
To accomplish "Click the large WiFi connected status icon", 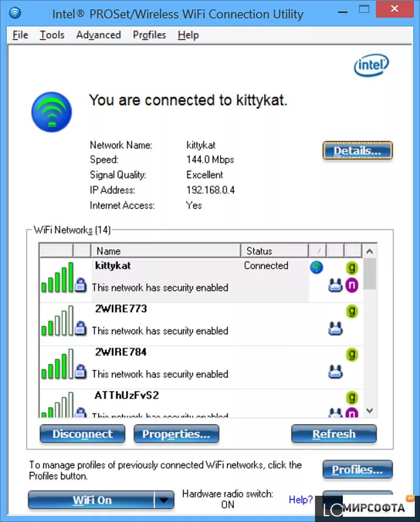I will click(51, 112).
